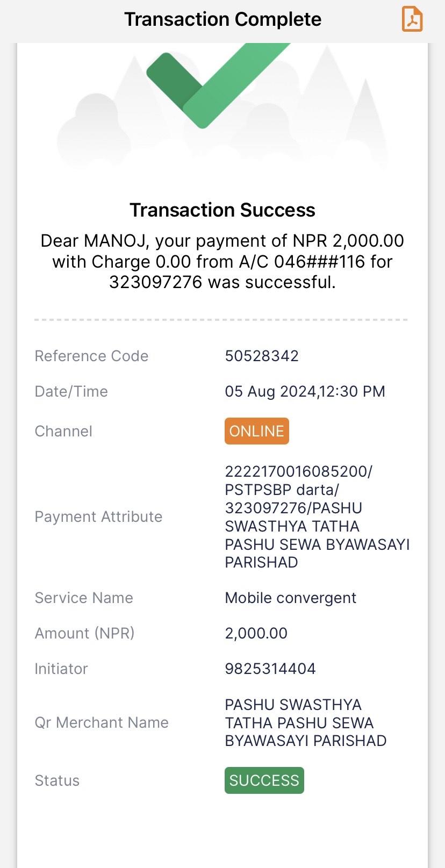This screenshot has width=445, height=868.
Task: Tap the Qr Merchant Name value
Action: [x=306, y=722]
